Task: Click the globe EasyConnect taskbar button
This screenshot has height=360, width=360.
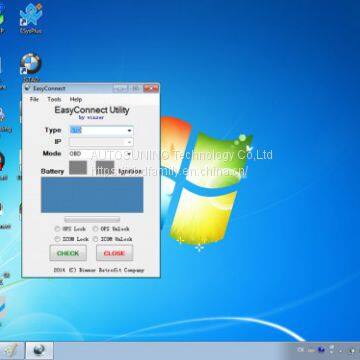Action: (39, 350)
